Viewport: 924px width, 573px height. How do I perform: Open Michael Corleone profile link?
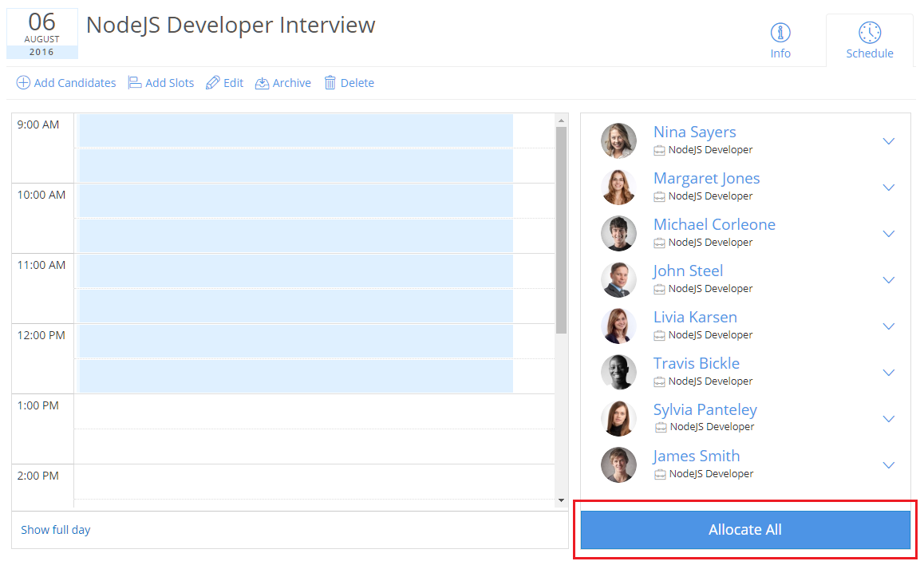(714, 224)
